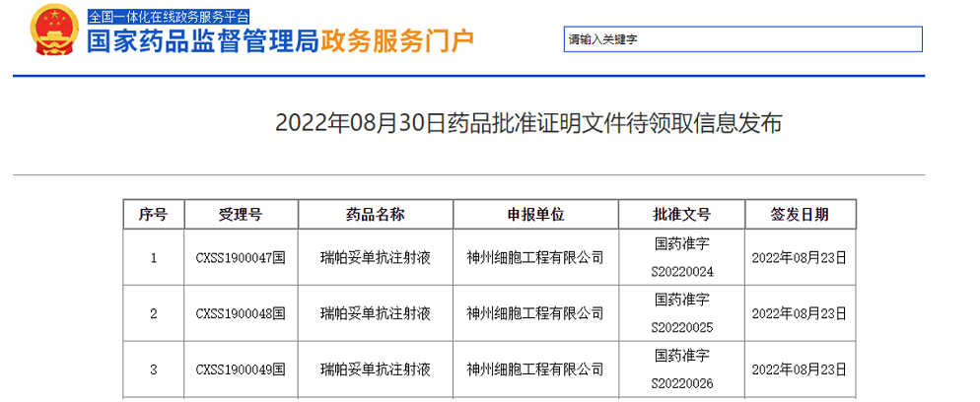Click the 批准文号 column header

coord(681,215)
